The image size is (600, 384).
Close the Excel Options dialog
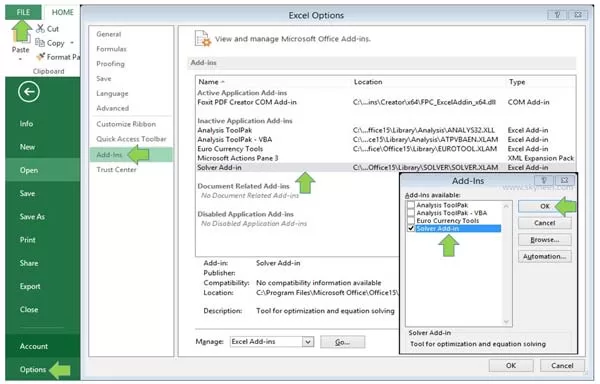coord(578,15)
